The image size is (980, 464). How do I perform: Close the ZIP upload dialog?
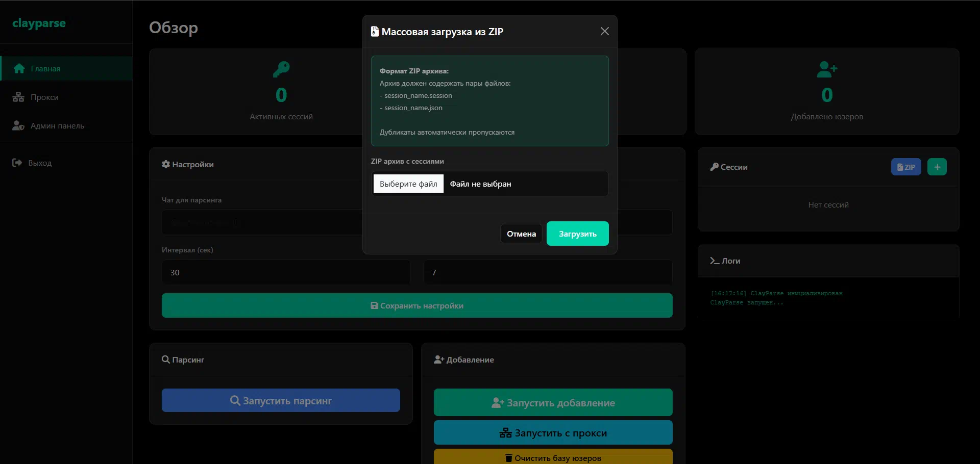[604, 31]
